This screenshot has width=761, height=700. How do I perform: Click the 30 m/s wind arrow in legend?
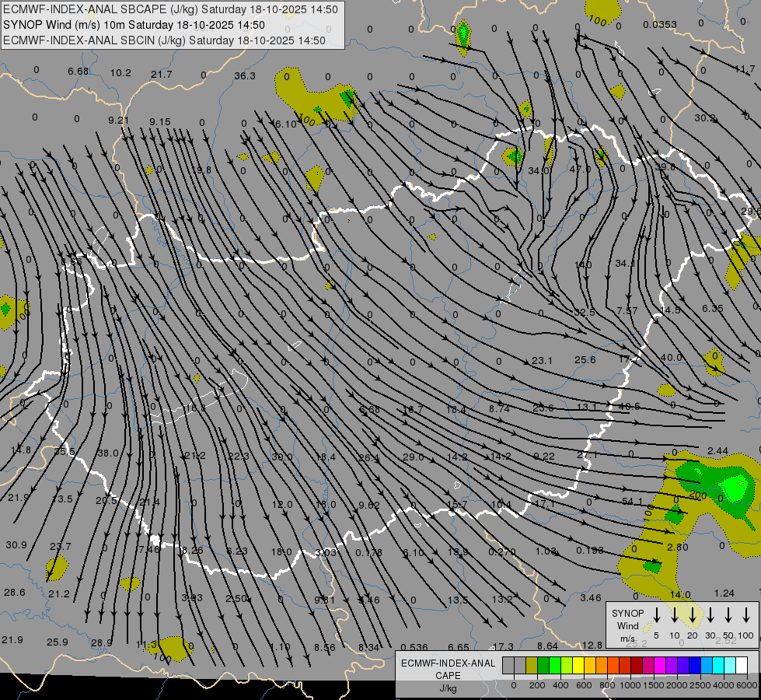(710, 615)
